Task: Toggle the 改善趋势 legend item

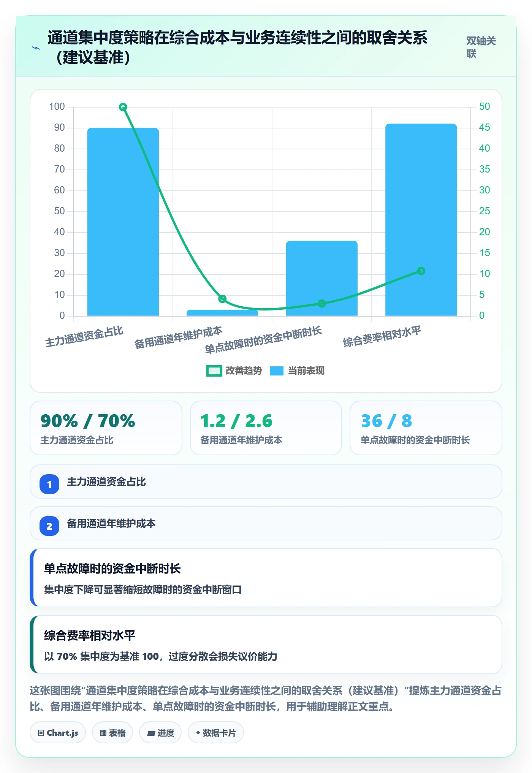Action: click(234, 371)
